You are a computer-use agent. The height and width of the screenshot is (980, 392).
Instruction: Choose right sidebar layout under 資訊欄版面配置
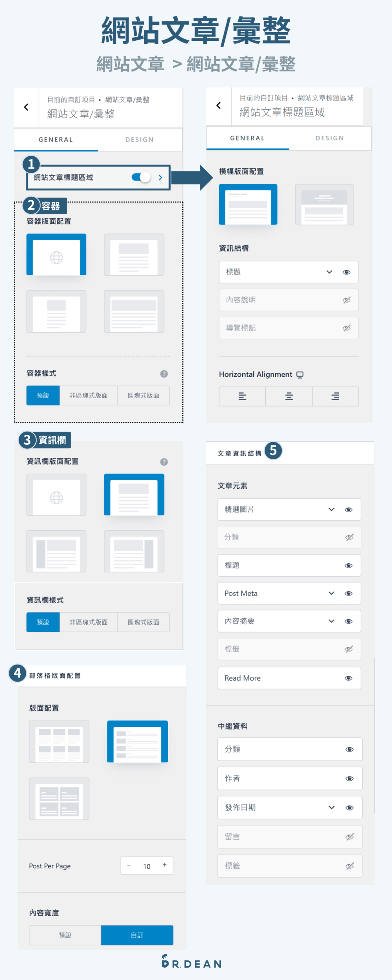pyautogui.click(x=134, y=552)
